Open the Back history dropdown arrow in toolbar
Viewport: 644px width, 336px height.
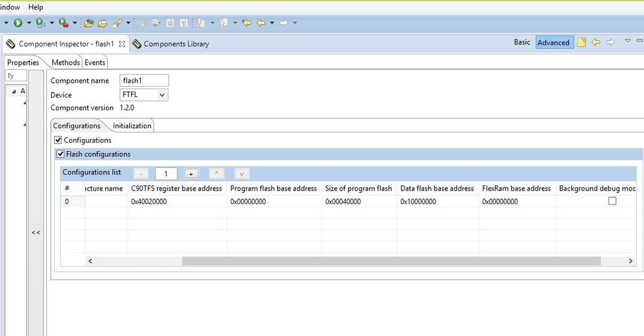coord(272,23)
